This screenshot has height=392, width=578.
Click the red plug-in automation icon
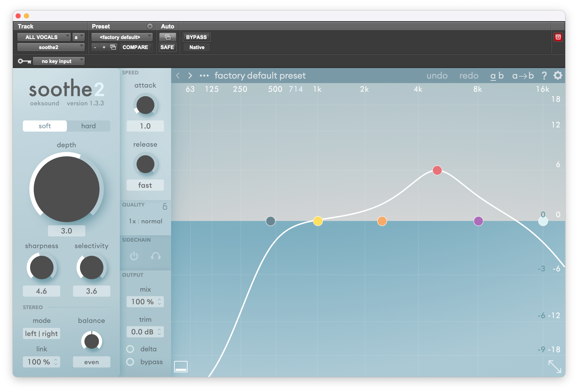[x=558, y=37]
